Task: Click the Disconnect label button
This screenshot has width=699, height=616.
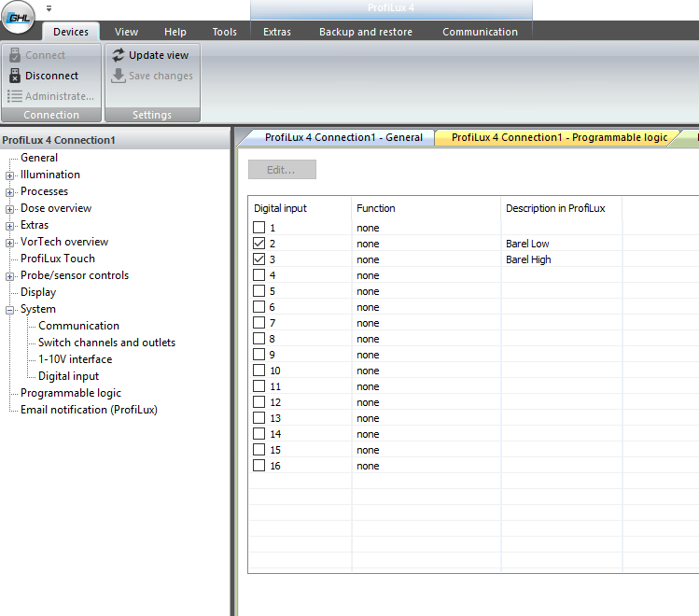Action: pyautogui.click(x=51, y=76)
